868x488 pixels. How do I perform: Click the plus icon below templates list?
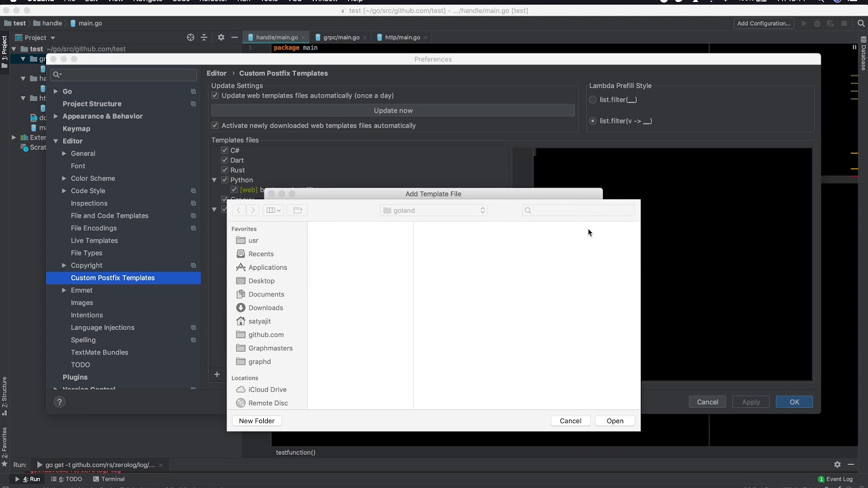217,374
